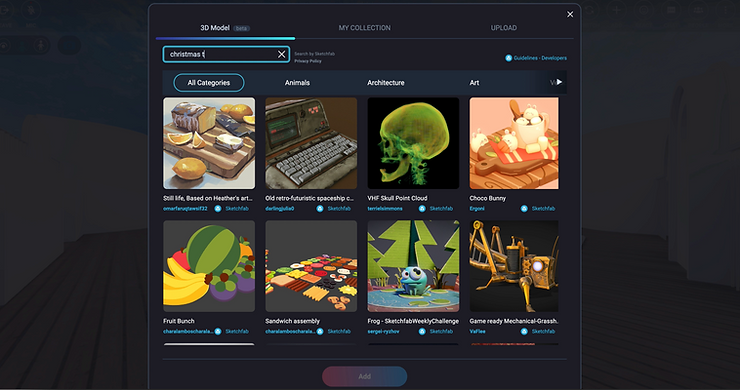Show more categories with the right arrow
The width and height of the screenshot is (740, 390).
(559, 82)
